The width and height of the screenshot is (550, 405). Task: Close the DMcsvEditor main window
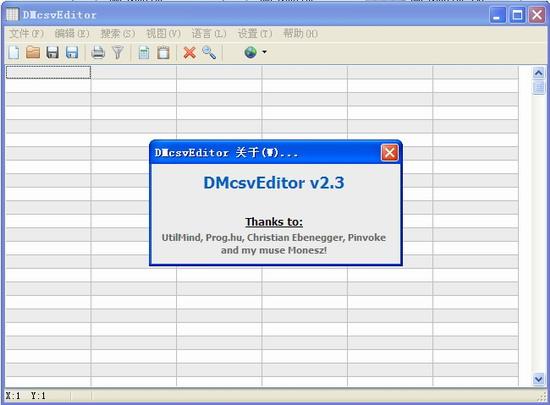[x=537, y=15]
